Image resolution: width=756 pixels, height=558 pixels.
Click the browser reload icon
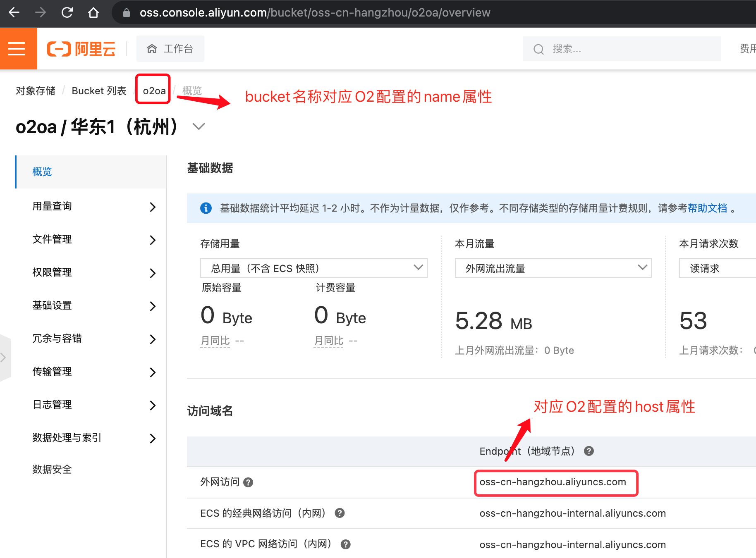(x=67, y=12)
